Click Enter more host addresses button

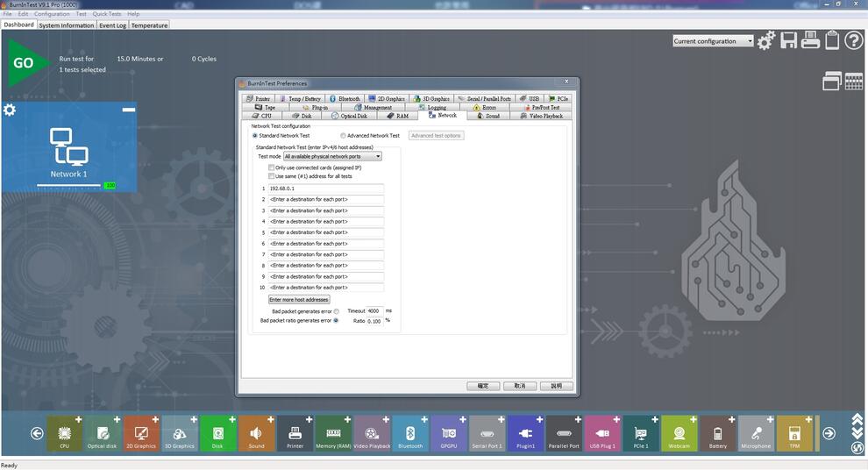299,300
